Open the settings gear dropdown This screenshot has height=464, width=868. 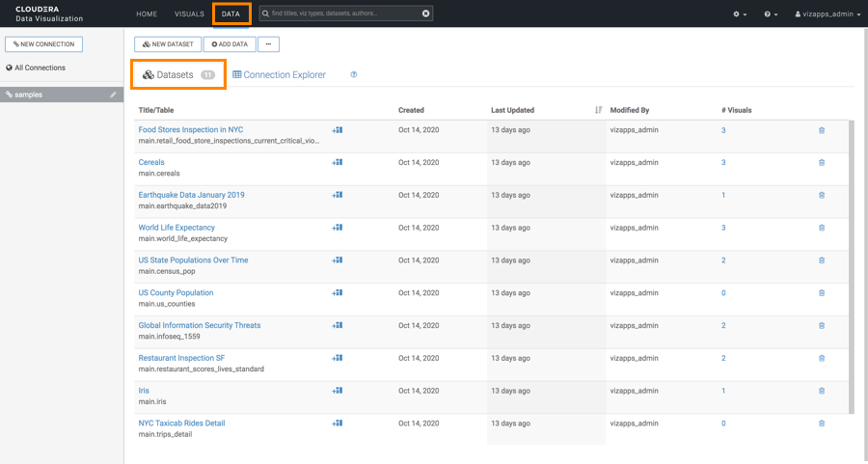(x=741, y=14)
